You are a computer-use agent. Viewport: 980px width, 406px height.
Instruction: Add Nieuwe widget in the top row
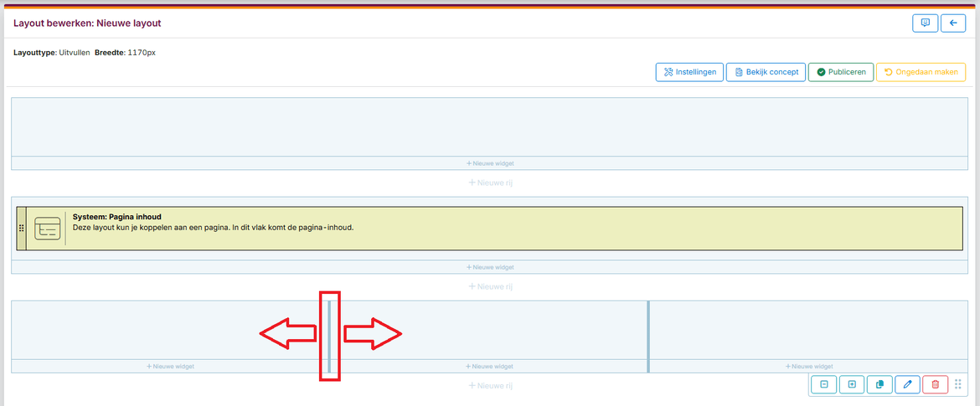[x=490, y=163]
